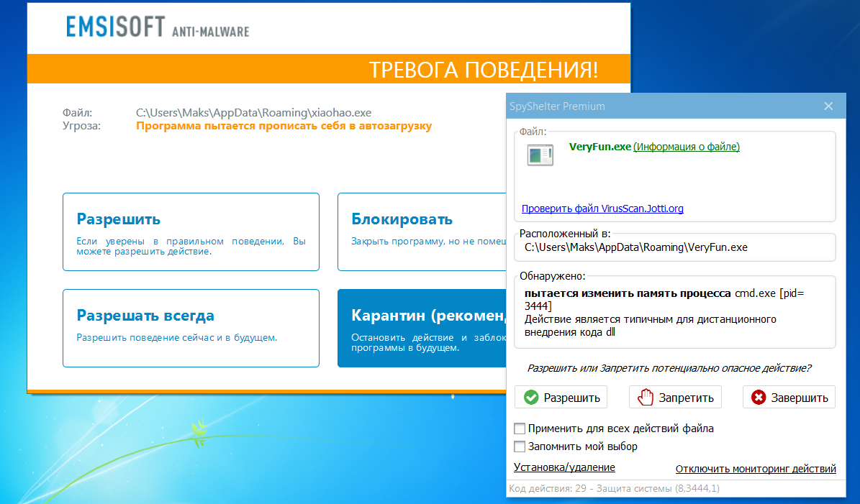Click the Emsisoft Anti-Malware logo
Viewport: 860px width, 504px height.
click(x=158, y=27)
